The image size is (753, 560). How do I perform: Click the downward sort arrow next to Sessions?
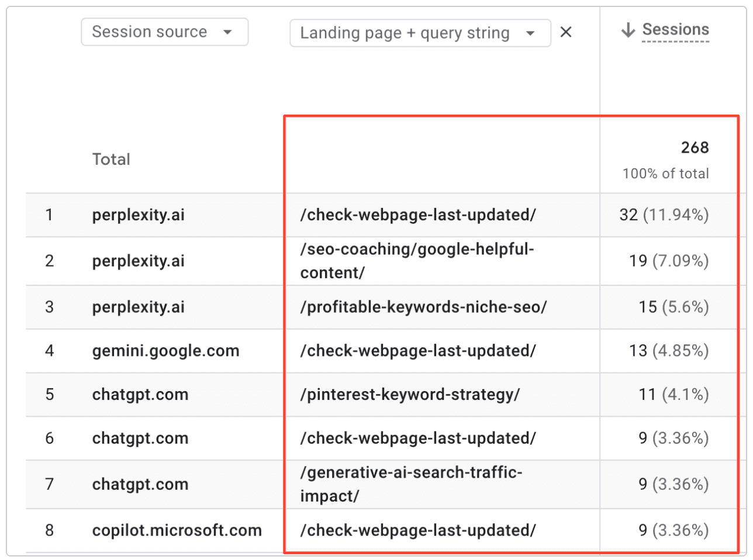click(628, 30)
